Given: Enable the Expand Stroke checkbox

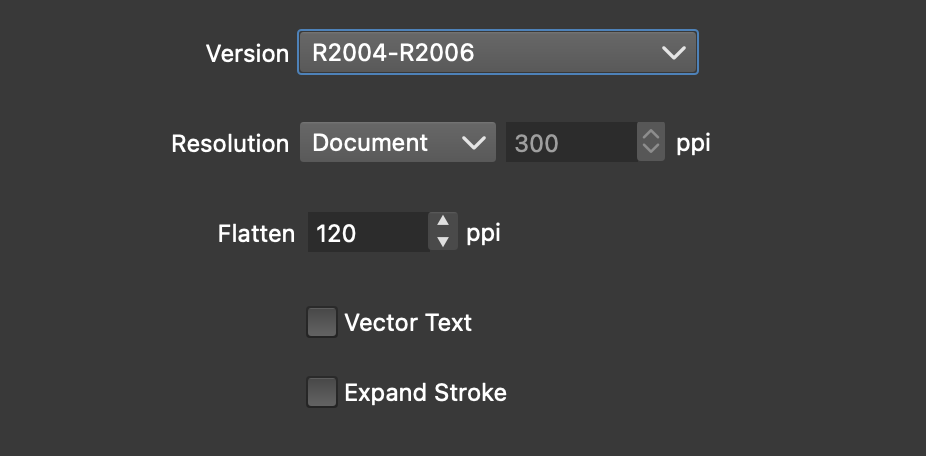Looking at the screenshot, I should point(321,392).
